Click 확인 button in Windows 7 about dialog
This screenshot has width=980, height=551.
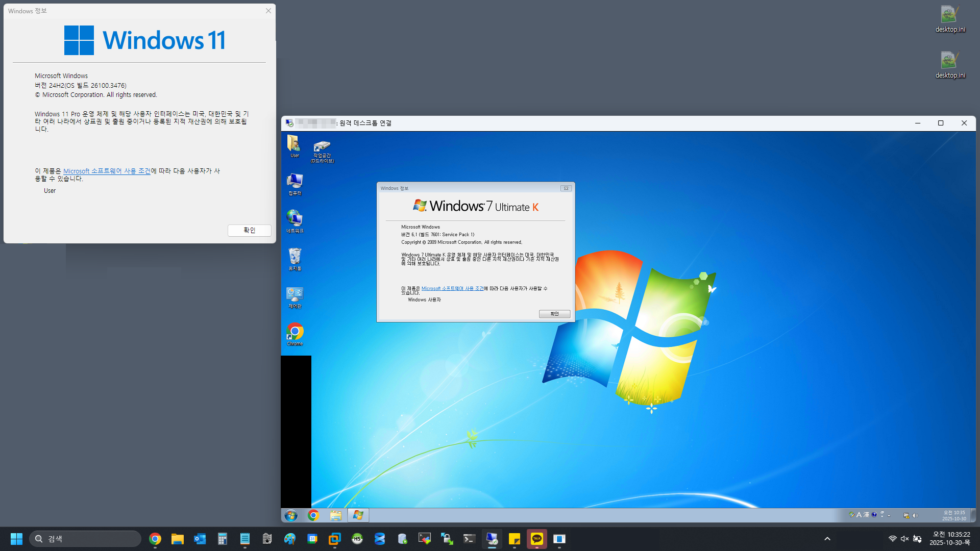(x=554, y=314)
